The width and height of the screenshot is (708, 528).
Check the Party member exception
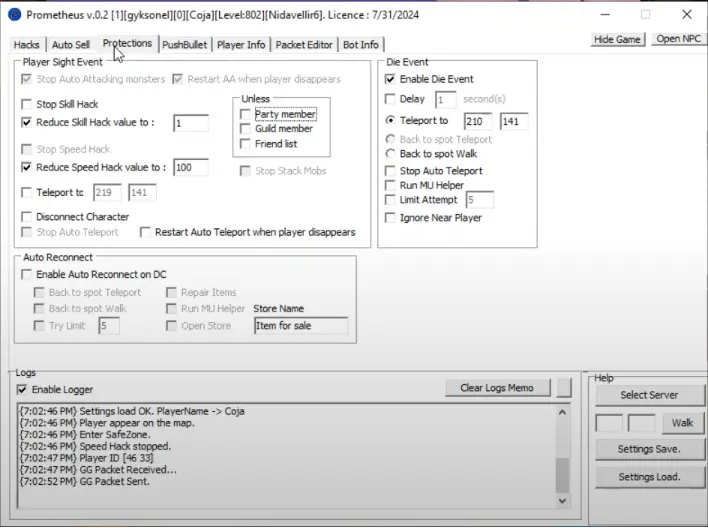click(x=245, y=114)
